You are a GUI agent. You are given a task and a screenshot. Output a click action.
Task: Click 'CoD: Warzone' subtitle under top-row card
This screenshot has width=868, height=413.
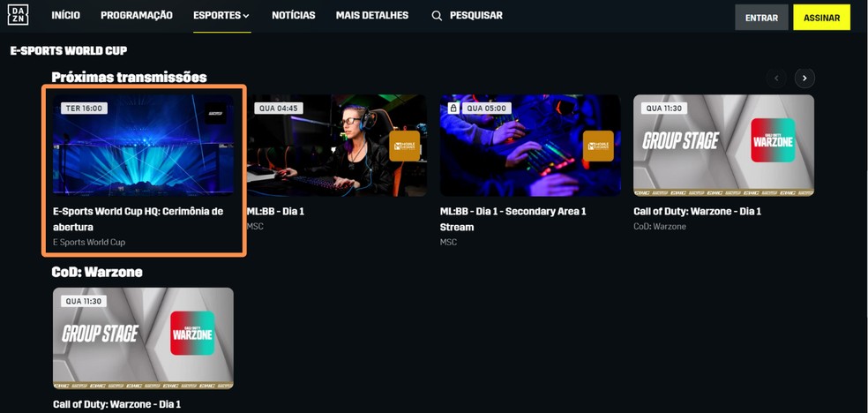click(660, 227)
